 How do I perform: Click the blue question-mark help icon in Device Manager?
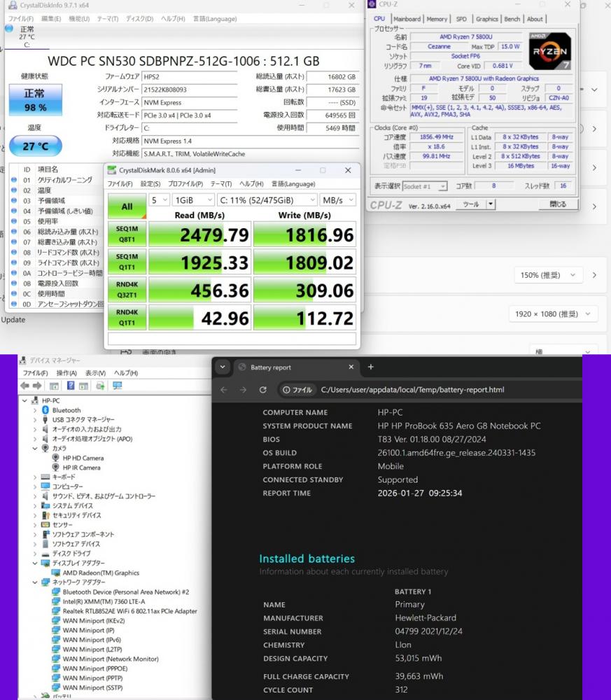click(71, 386)
